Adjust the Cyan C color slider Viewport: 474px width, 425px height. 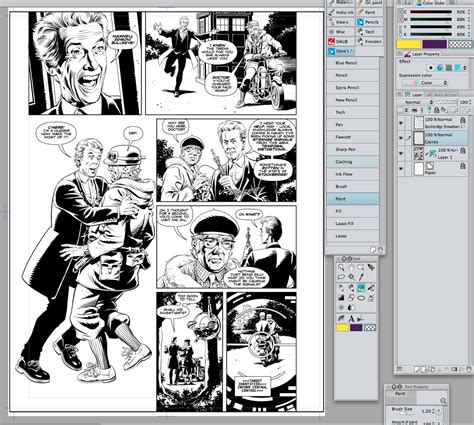click(x=430, y=12)
